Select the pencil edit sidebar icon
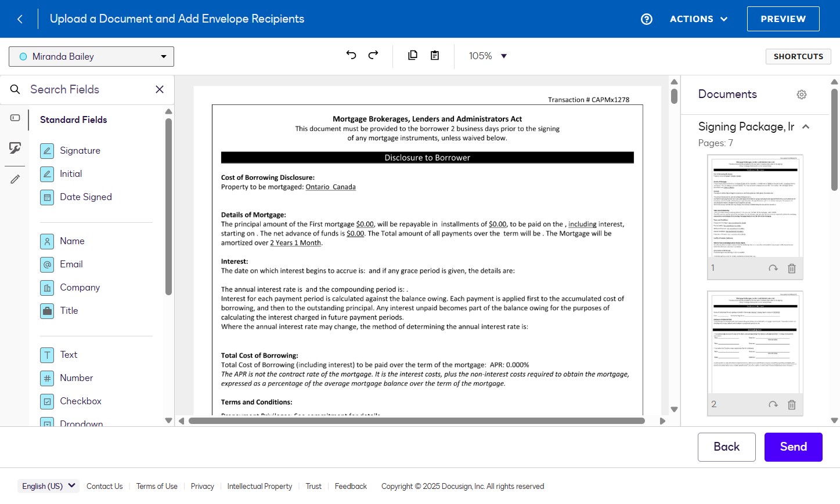Viewport: 840px width, 504px height. (15, 179)
